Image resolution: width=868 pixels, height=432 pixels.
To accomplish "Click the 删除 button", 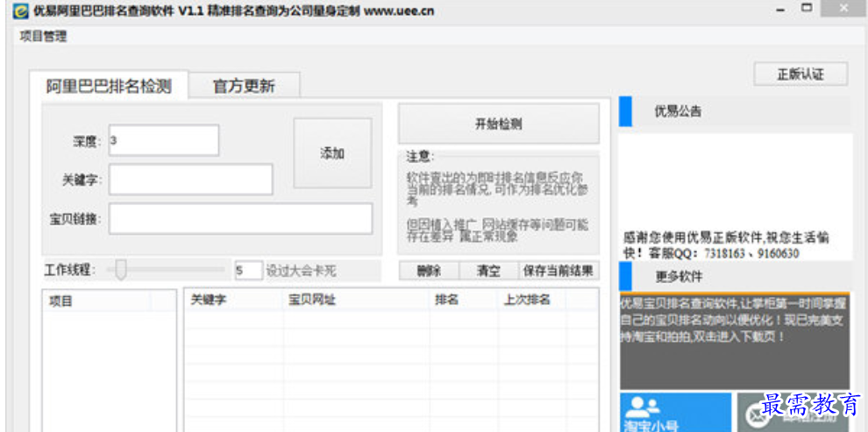I will [429, 271].
